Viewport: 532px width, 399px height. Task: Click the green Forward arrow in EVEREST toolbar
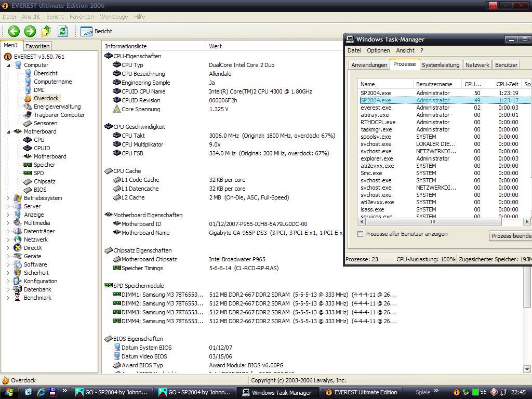click(30, 31)
